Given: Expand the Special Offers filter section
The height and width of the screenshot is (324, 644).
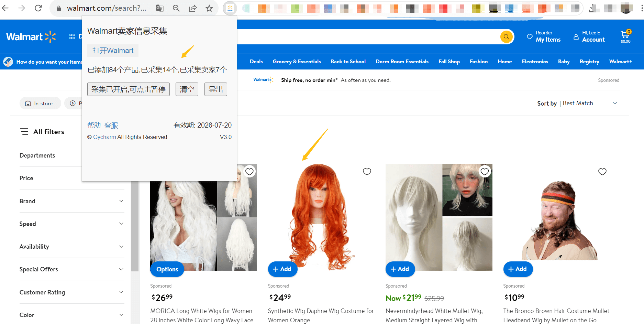Looking at the screenshot, I should (x=72, y=269).
